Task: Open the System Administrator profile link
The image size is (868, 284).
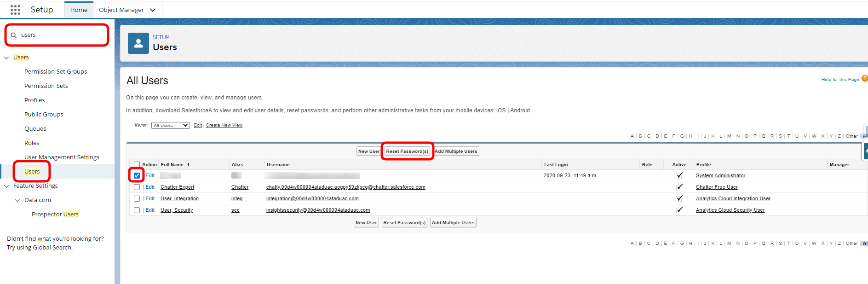Action: click(720, 175)
